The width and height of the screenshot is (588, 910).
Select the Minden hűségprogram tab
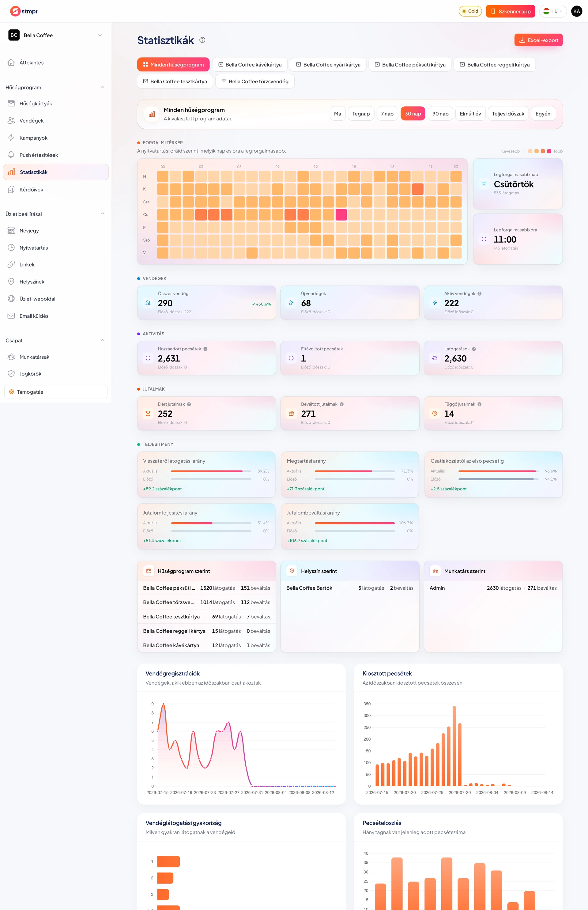tap(173, 65)
